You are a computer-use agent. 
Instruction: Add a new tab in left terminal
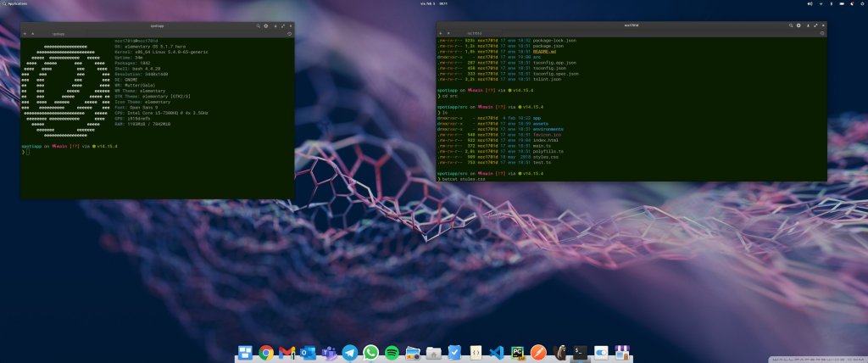coord(25,35)
